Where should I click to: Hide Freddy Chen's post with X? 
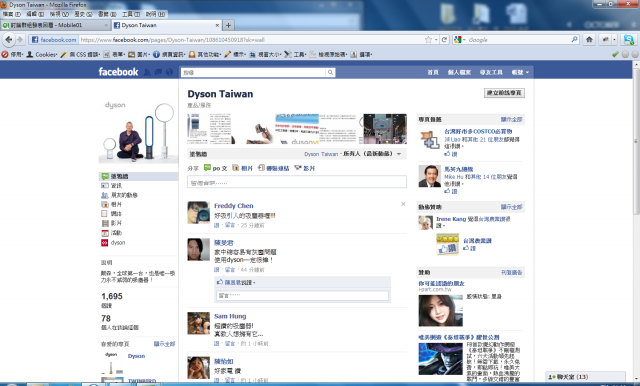tap(403, 204)
